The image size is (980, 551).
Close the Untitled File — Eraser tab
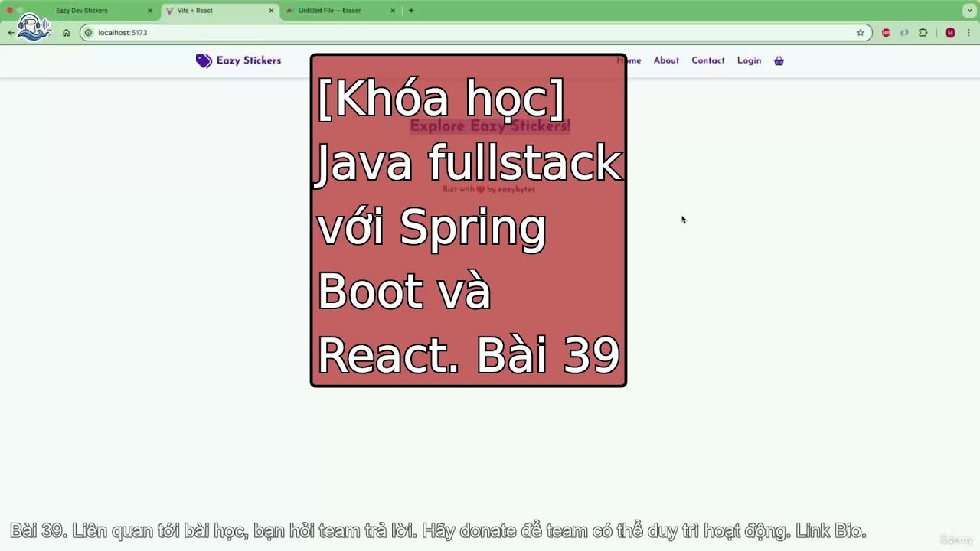pos(393,11)
